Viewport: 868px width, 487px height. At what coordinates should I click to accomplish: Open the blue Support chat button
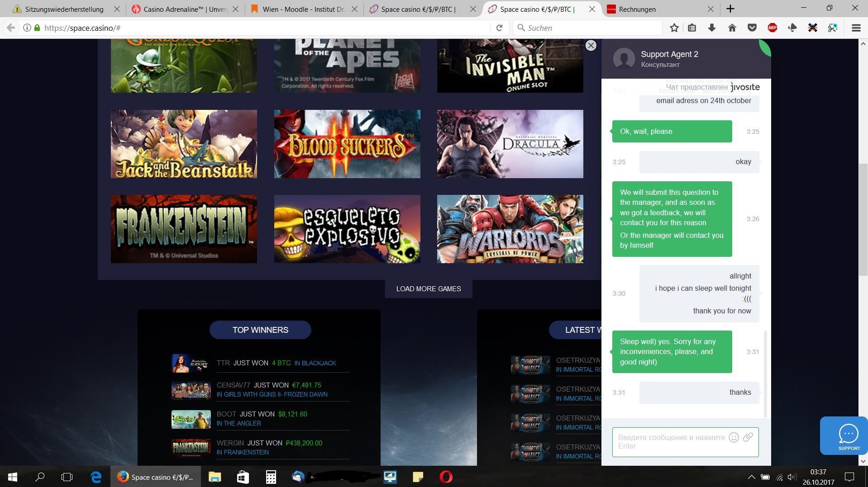[x=844, y=435]
